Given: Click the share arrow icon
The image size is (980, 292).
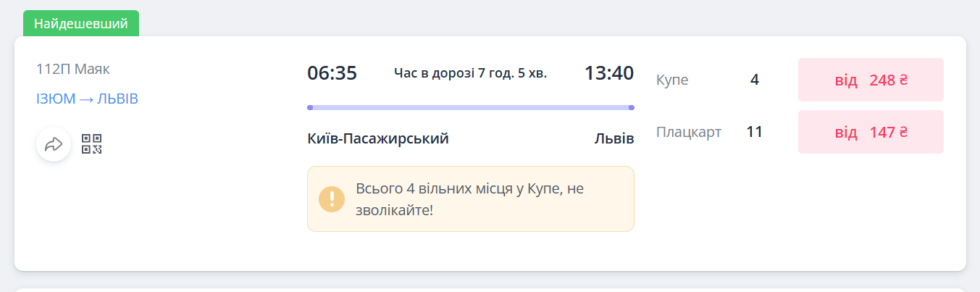Looking at the screenshot, I should pyautogui.click(x=54, y=144).
